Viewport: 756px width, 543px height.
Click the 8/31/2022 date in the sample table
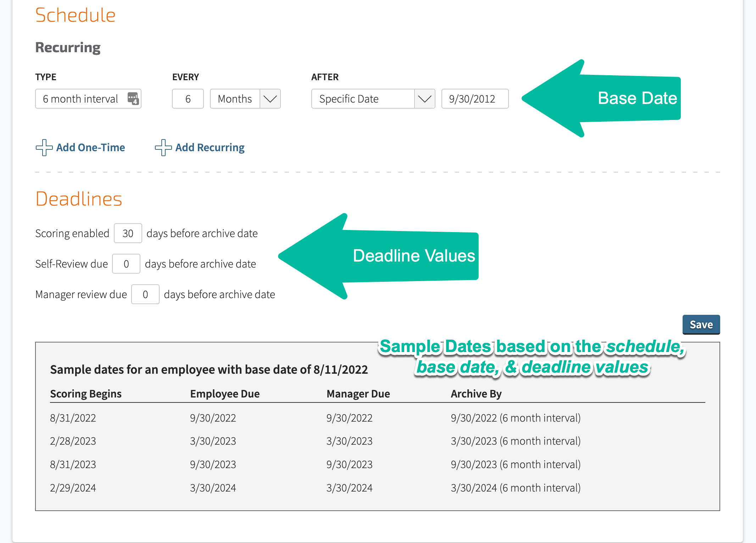click(73, 418)
